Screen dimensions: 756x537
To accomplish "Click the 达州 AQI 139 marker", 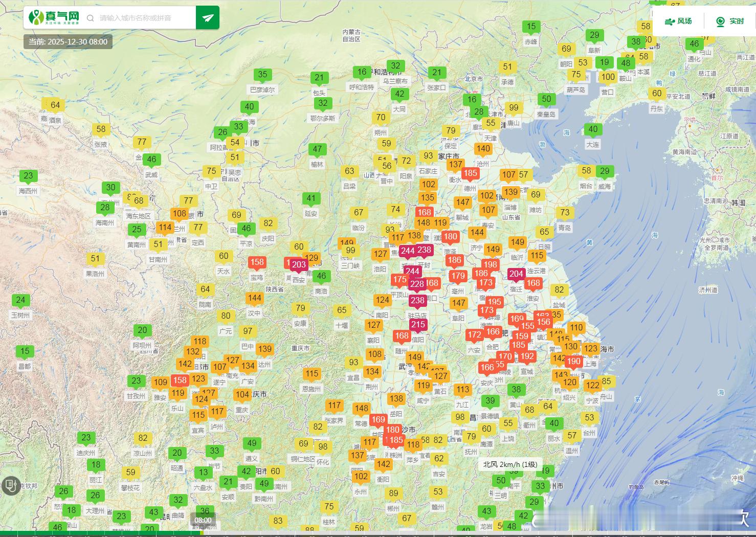I will pyautogui.click(x=264, y=350).
